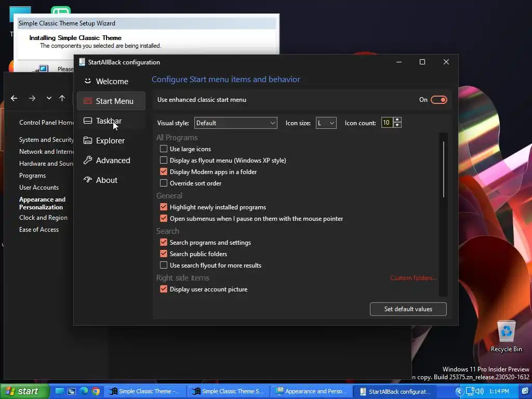
Task: Switch to first Simple Classic Theme taskbar button
Action: (145, 391)
